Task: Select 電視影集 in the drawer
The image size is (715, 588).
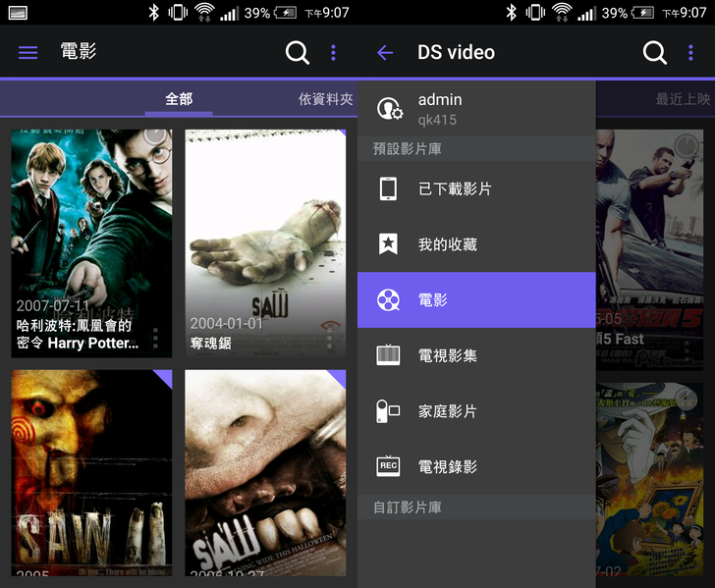Action: tap(476, 355)
